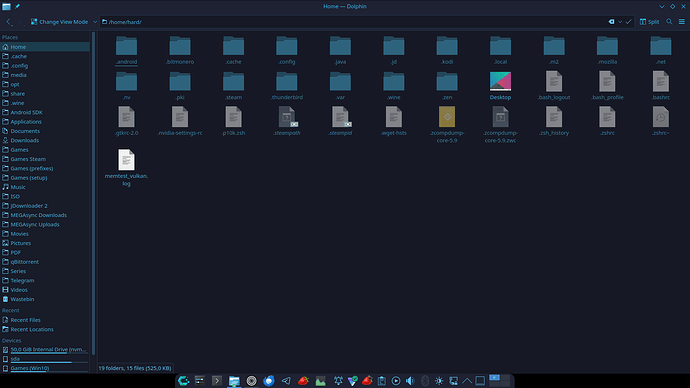Open the sda device
Image resolution: width=690 pixels, height=388 pixels.
tap(45, 359)
